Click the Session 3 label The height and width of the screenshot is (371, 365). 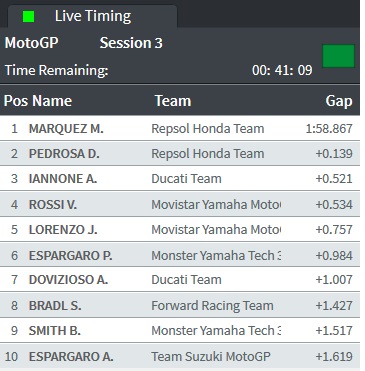[131, 43]
